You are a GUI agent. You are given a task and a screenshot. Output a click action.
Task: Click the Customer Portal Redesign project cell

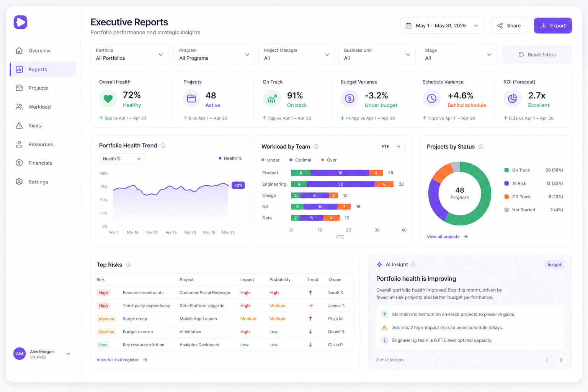(x=205, y=293)
